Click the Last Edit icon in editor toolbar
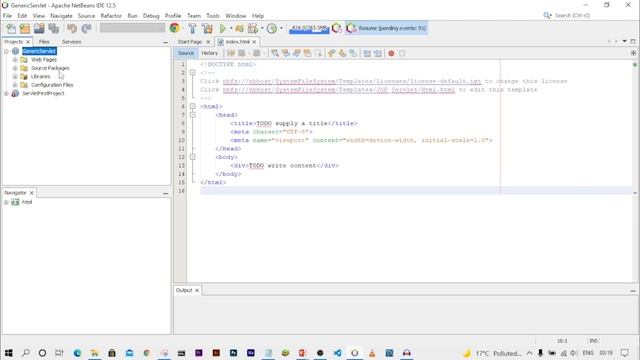This screenshot has width=640, height=360. point(231,53)
